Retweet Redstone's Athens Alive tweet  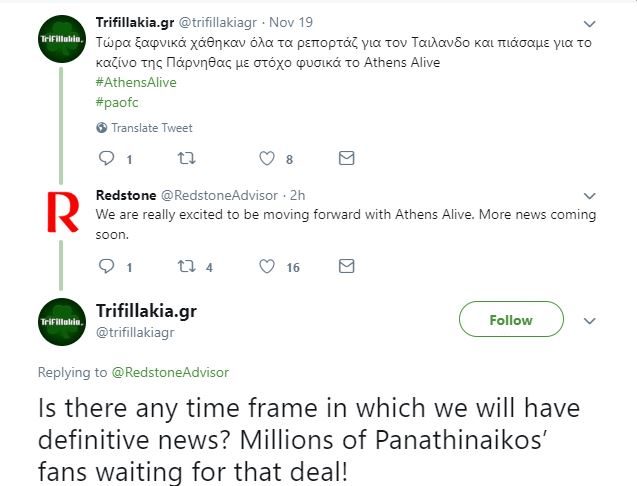click(185, 267)
